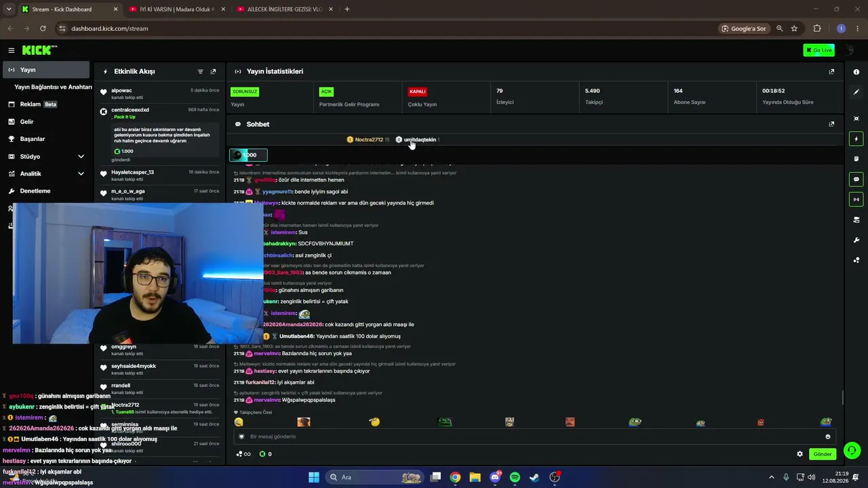This screenshot has width=868, height=488.
Task: Click the wrench tools icon in right sidebar
Action: tap(856, 240)
